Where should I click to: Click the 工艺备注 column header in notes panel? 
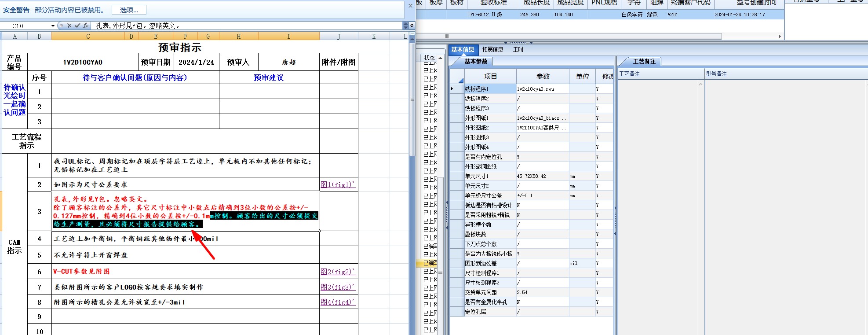tap(661, 74)
